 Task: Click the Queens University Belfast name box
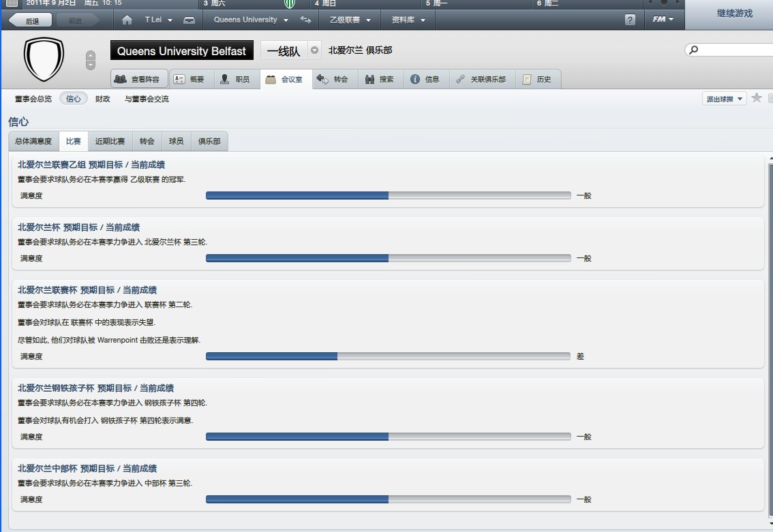pos(181,50)
